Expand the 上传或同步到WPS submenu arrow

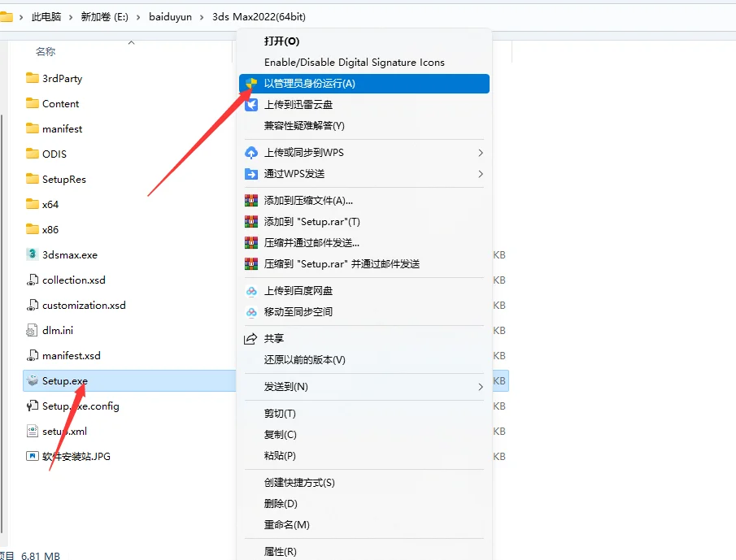click(x=480, y=153)
